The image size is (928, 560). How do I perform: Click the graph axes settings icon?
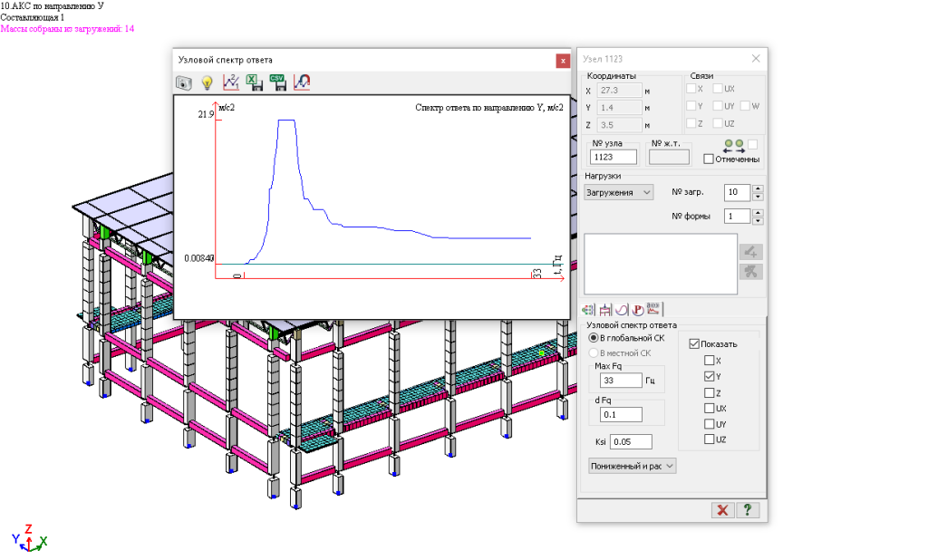[x=230, y=82]
